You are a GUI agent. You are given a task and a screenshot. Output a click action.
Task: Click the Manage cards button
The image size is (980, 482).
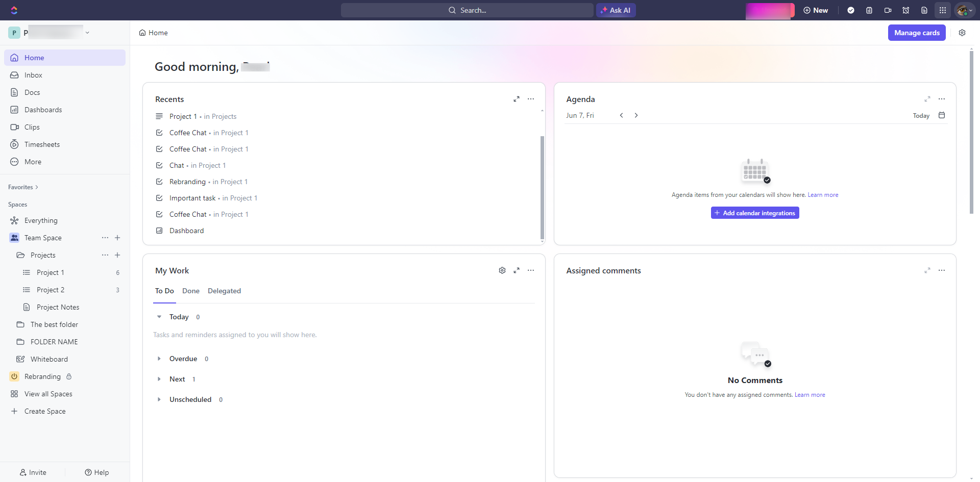tap(917, 33)
